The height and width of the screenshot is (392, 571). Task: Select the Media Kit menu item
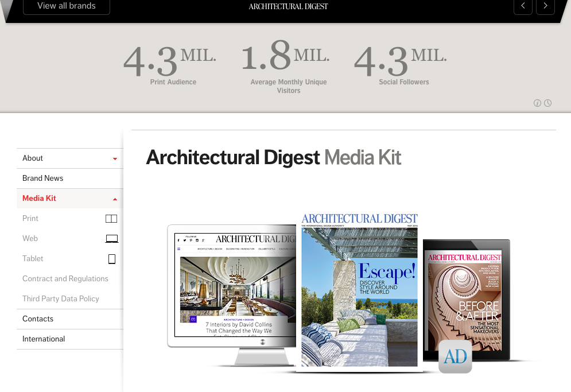(x=70, y=199)
